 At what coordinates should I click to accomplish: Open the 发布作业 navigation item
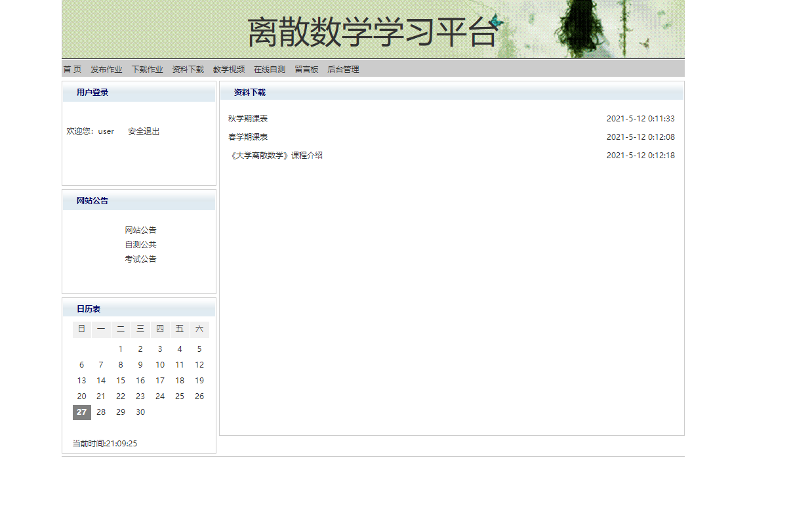(x=105, y=69)
